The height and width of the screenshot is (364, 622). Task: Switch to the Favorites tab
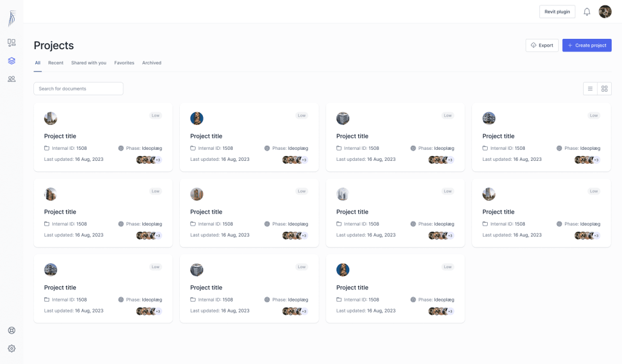coord(124,63)
